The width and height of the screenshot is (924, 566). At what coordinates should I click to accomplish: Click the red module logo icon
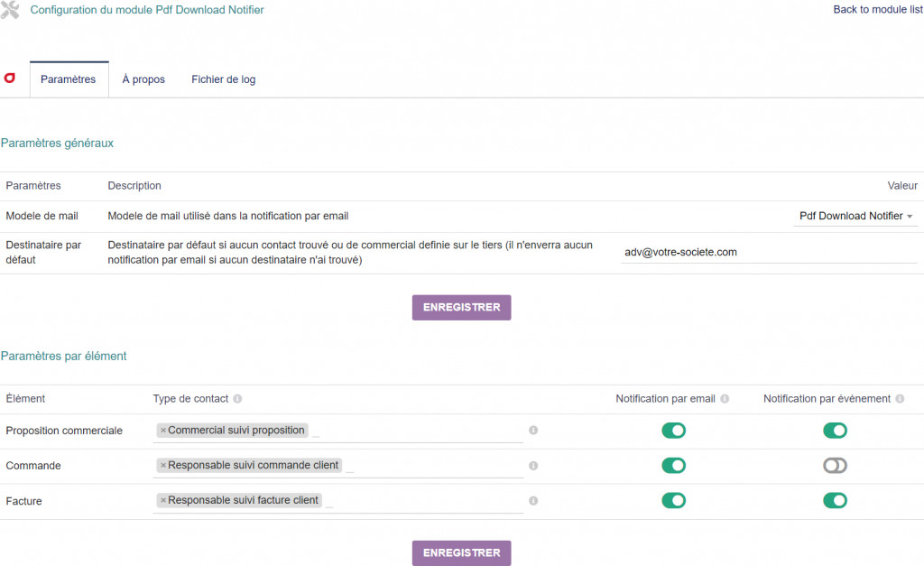[x=10, y=79]
